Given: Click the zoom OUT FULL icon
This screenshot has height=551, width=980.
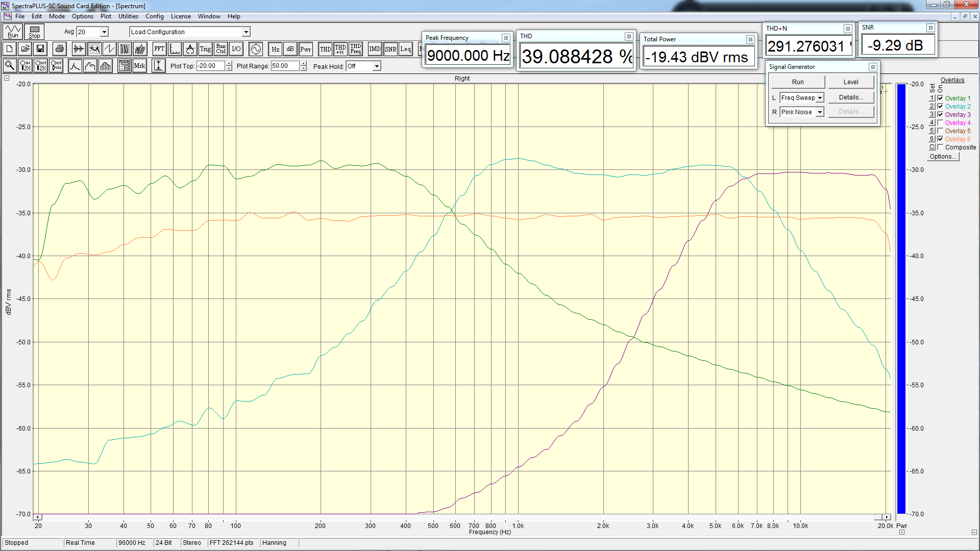Looking at the screenshot, I should (x=56, y=66).
